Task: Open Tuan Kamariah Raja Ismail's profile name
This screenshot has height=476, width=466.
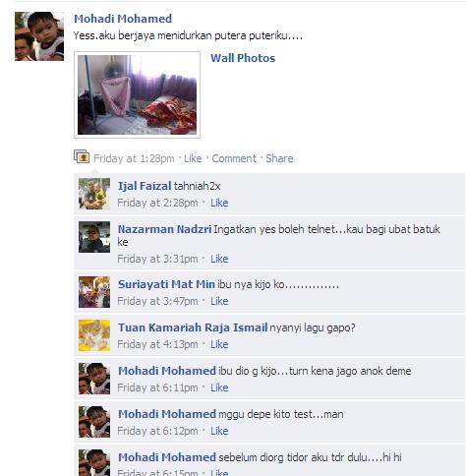Action: click(x=193, y=327)
